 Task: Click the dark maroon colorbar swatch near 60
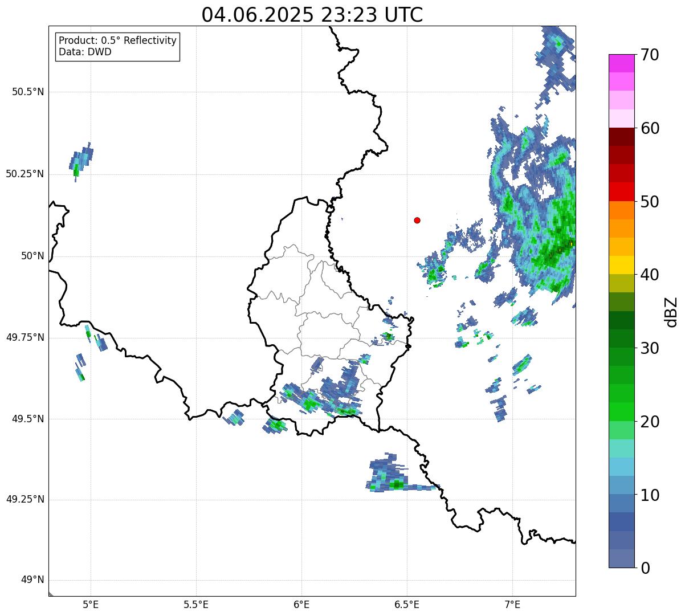[x=622, y=137]
